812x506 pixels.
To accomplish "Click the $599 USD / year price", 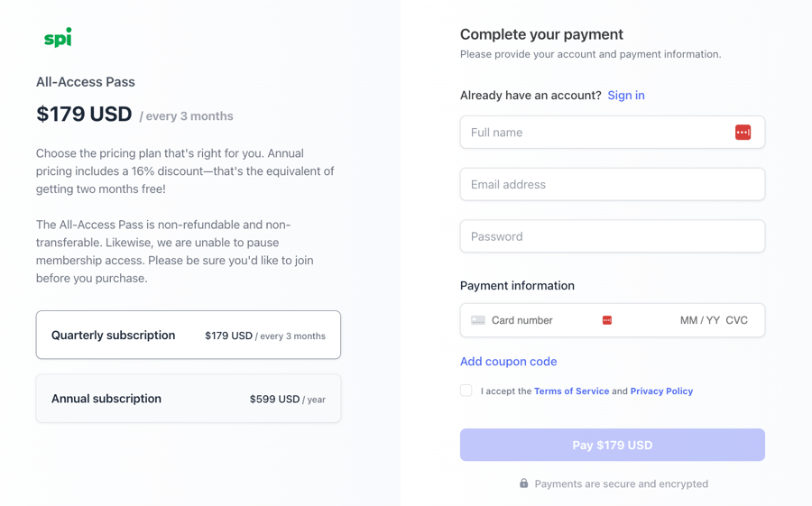I will [x=287, y=399].
